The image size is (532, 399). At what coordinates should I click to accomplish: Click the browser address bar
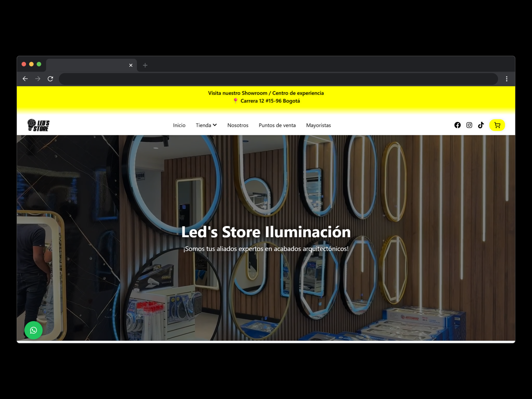pos(278,79)
